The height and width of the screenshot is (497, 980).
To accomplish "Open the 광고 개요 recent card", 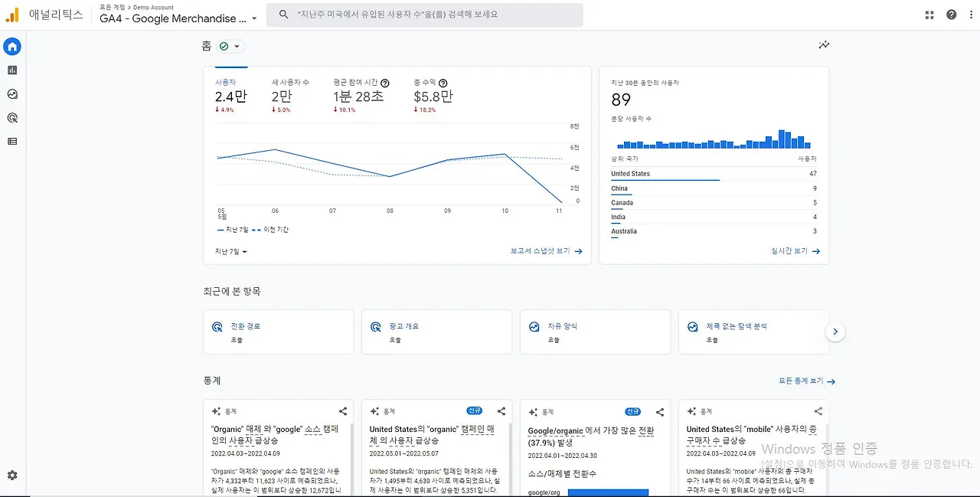I will [x=437, y=332].
